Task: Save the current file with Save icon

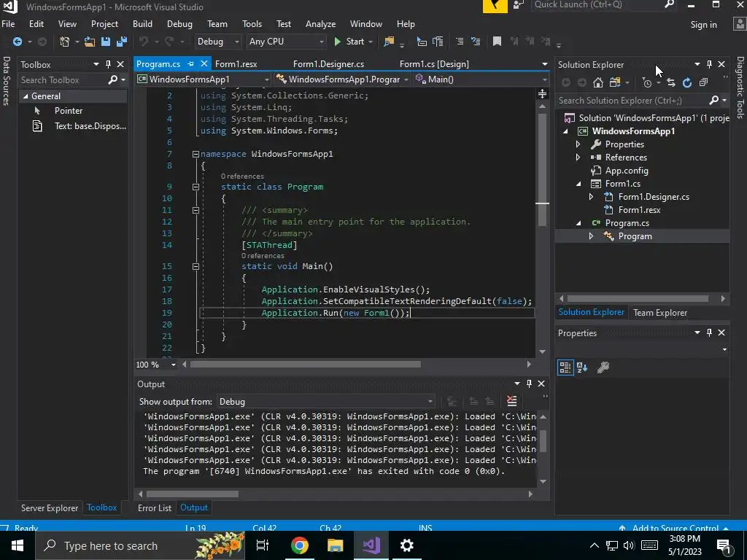Action: tap(106, 42)
